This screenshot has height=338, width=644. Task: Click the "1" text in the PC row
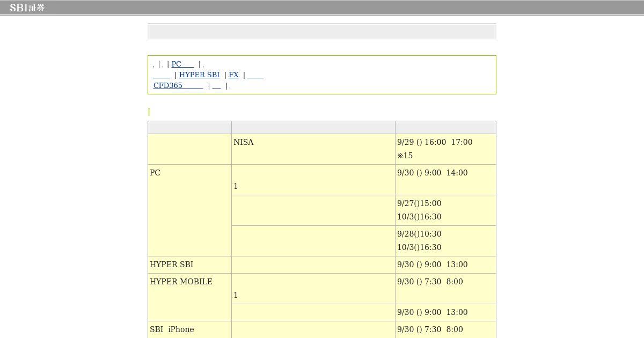[x=236, y=186]
